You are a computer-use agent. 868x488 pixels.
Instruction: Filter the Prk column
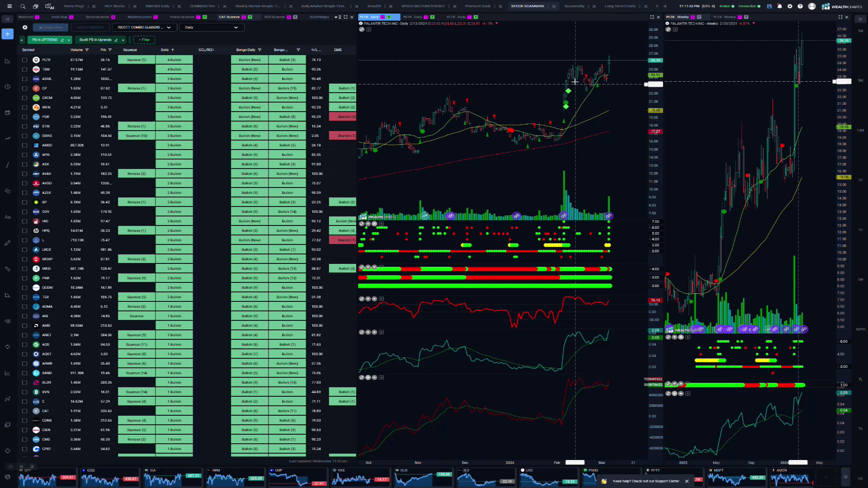tap(110, 50)
